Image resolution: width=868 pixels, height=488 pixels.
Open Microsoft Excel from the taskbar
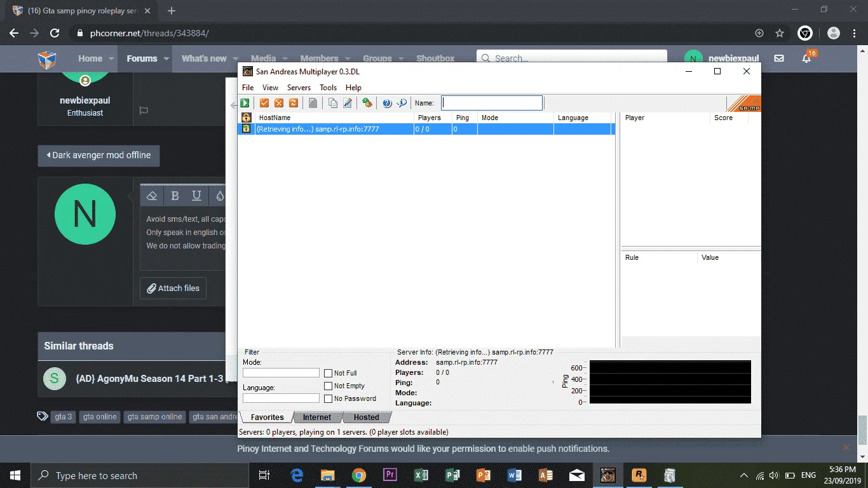click(x=421, y=475)
